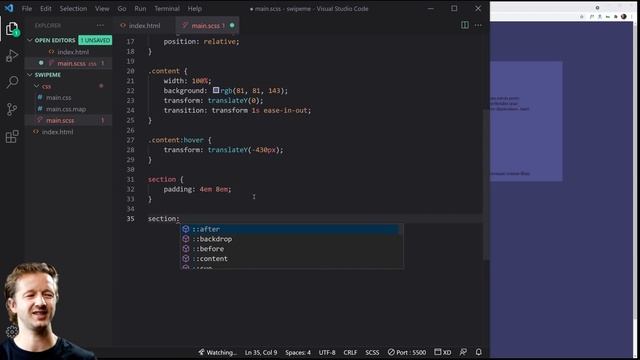The height and width of the screenshot is (360, 640).
Task: Switch to the index.html editor tab
Action: pyautogui.click(x=144, y=25)
